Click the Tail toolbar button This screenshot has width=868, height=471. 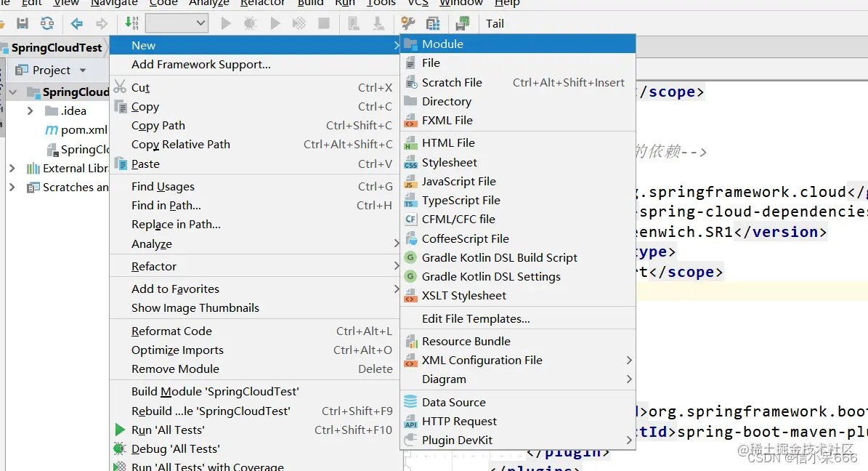pos(495,24)
